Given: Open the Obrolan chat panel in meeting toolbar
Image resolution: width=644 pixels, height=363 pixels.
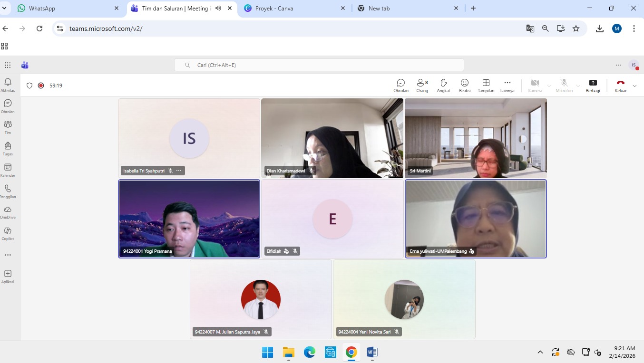Looking at the screenshot, I should pos(400,86).
